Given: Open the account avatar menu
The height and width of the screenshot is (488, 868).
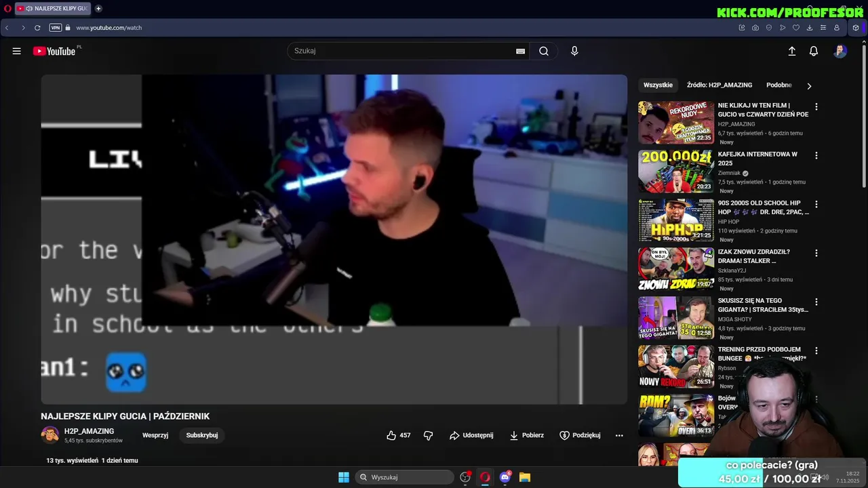Looking at the screenshot, I should pyautogui.click(x=840, y=51).
